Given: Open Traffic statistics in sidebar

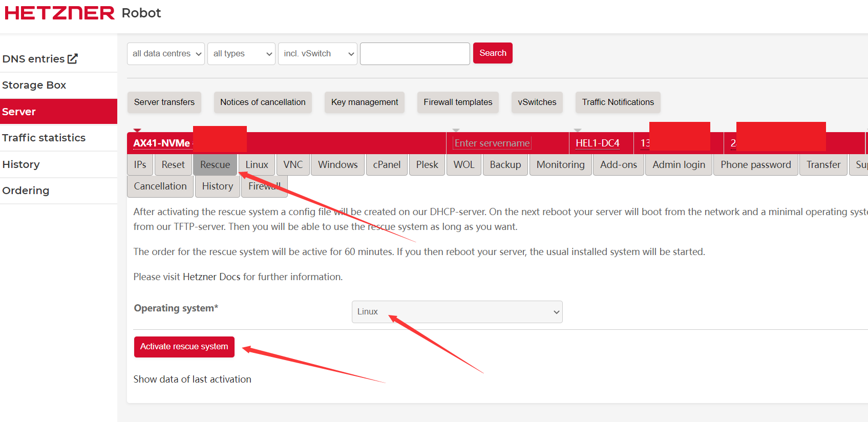Looking at the screenshot, I should tap(44, 138).
